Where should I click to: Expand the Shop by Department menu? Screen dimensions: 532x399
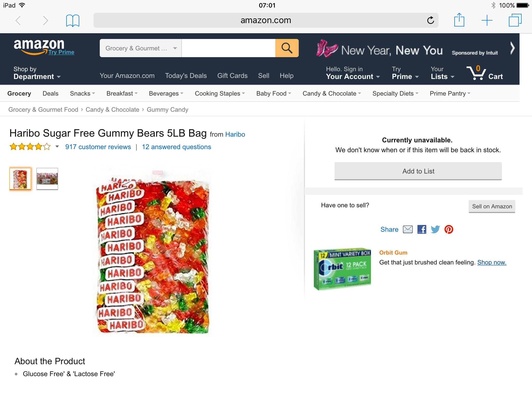click(x=37, y=73)
